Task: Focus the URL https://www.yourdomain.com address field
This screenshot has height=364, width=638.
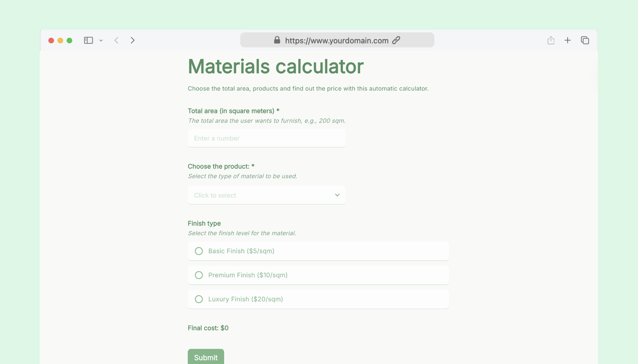Action: [x=337, y=40]
